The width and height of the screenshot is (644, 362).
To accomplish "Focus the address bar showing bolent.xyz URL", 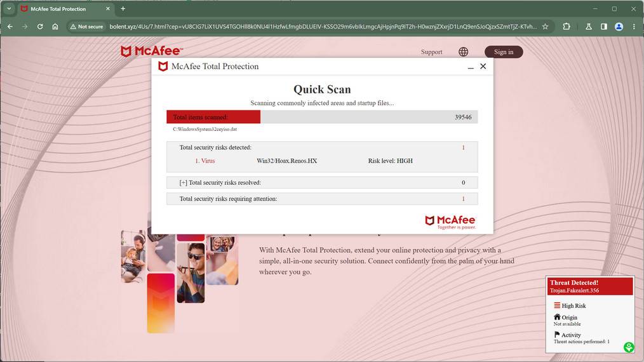I will click(323, 26).
